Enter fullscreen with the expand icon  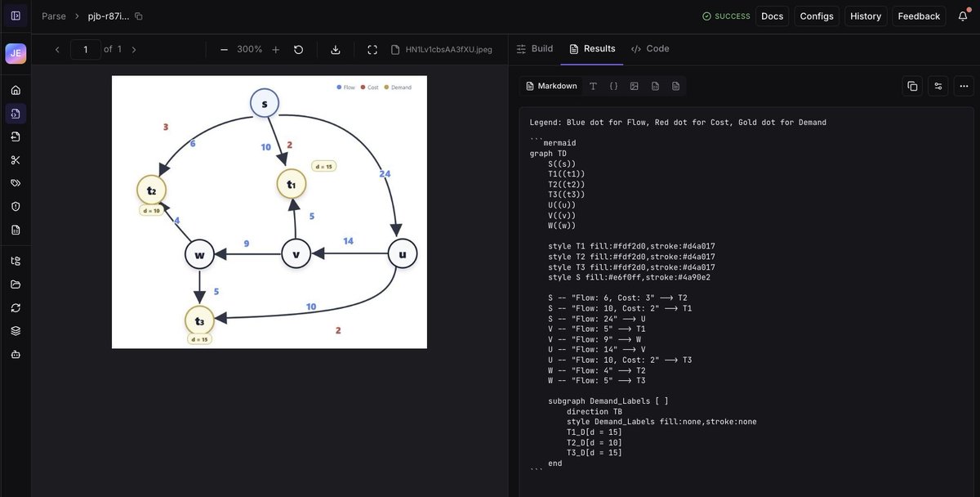(x=372, y=49)
